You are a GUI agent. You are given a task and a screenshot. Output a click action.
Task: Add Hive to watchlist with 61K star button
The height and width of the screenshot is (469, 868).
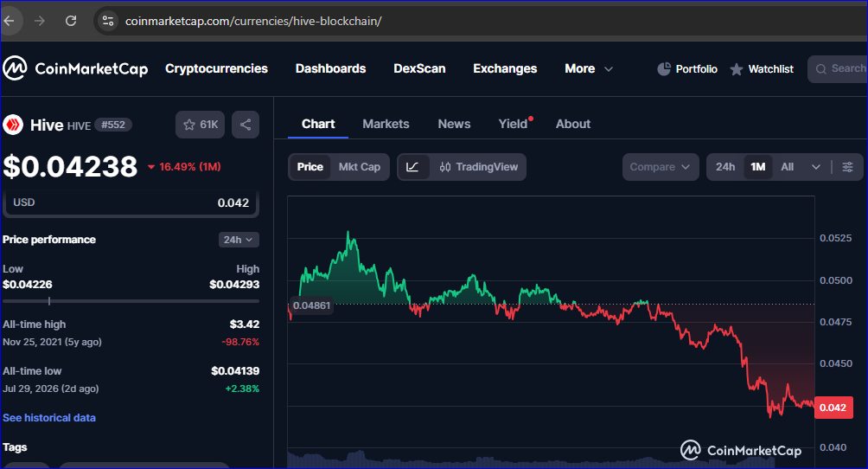[200, 125]
